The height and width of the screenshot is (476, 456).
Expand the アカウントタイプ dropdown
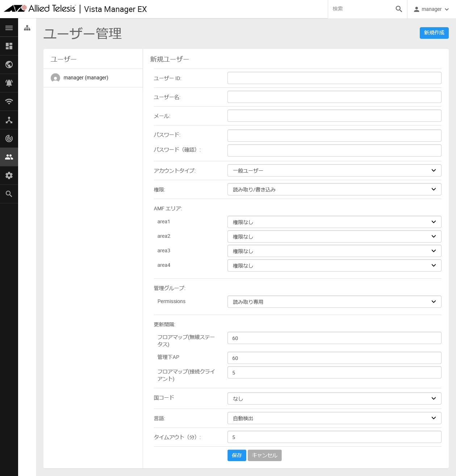click(334, 170)
